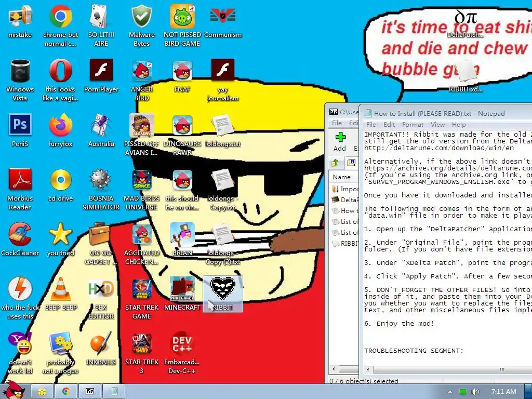
Task: Switch to Notepad taskbar button
Action: [114, 392]
